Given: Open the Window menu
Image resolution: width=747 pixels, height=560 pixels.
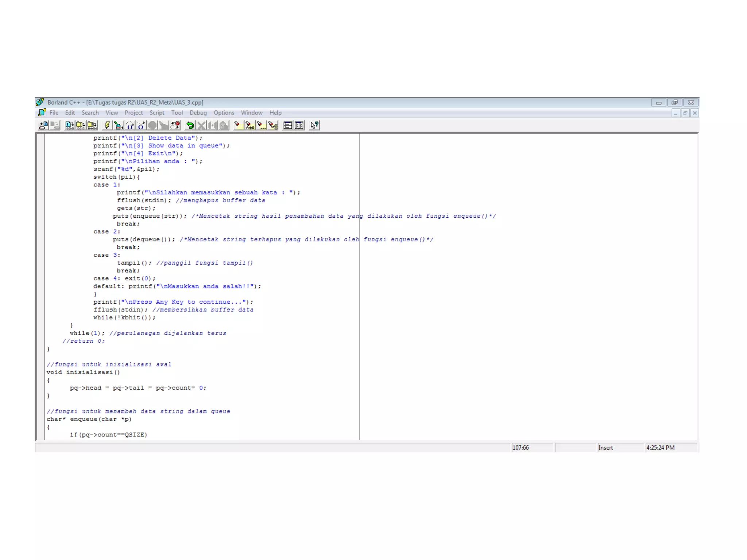Looking at the screenshot, I should [x=251, y=113].
